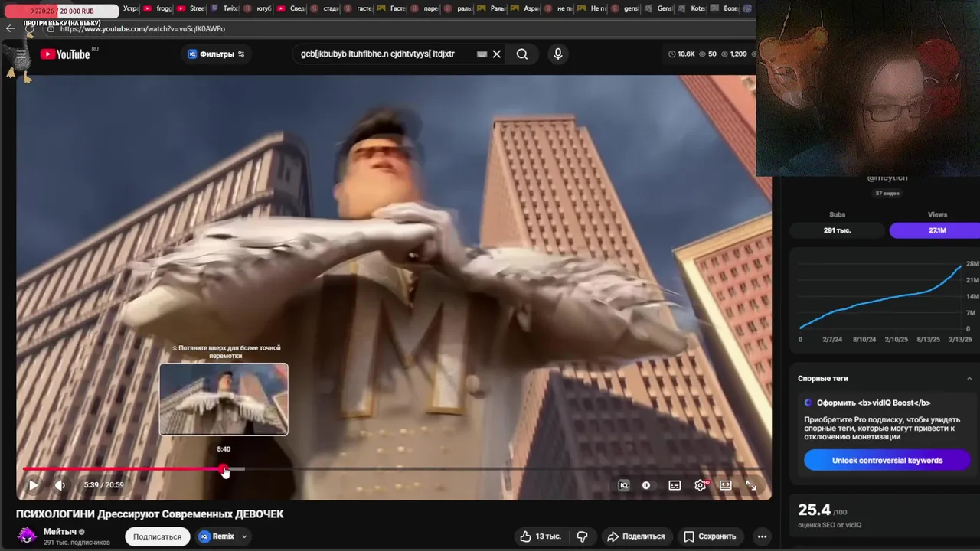Focus the browser address bar URL
The width and height of the screenshot is (980, 551).
point(142,28)
